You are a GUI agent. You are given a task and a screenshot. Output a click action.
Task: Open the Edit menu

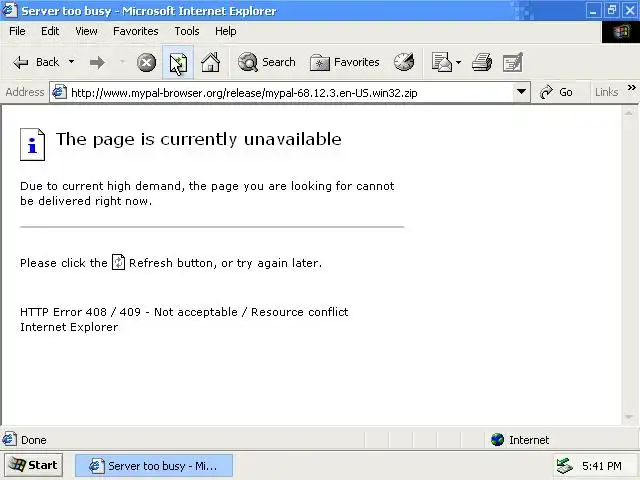[50, 31]
